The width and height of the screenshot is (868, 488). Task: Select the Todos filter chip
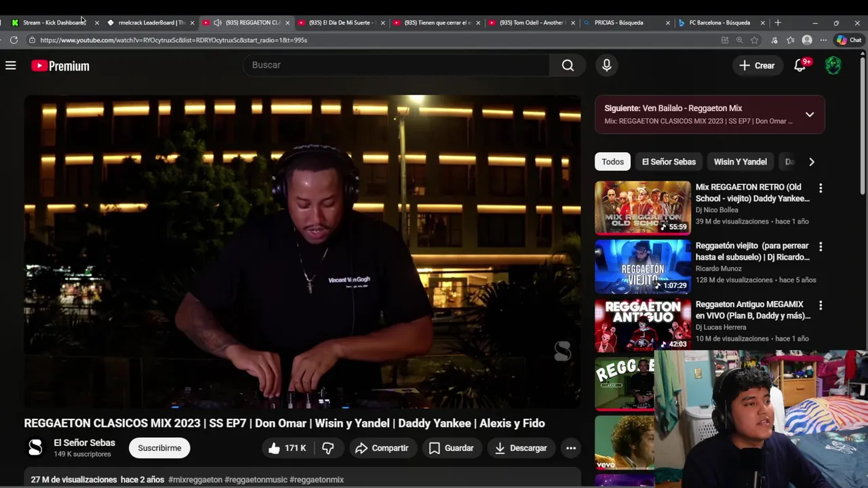pos(612,162)
